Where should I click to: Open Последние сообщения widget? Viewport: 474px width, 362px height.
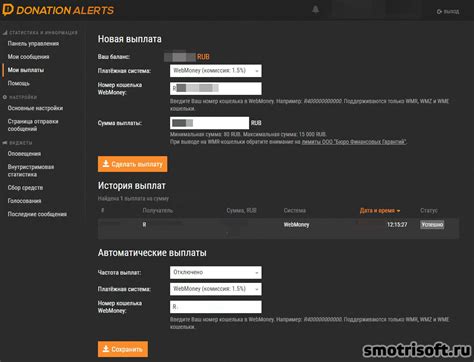[37, 214]
